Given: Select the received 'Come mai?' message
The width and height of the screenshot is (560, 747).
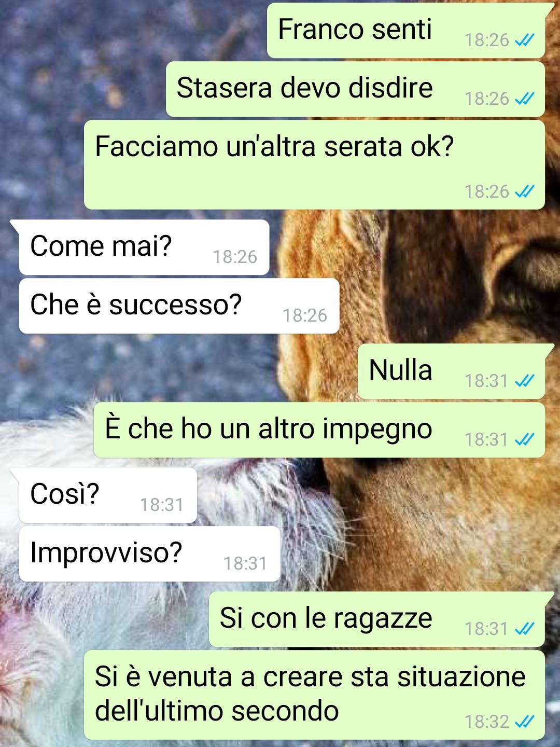Looking at the screenshot, I should click(144, 247).
